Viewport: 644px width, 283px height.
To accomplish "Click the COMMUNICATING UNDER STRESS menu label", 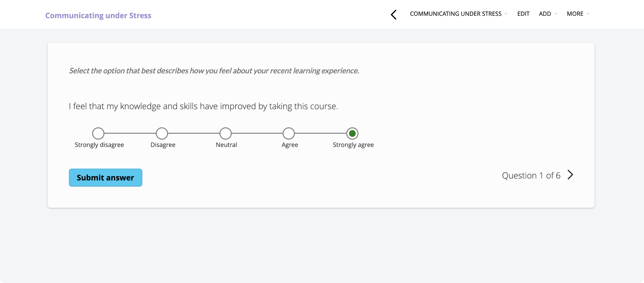I will coord(456,14).
